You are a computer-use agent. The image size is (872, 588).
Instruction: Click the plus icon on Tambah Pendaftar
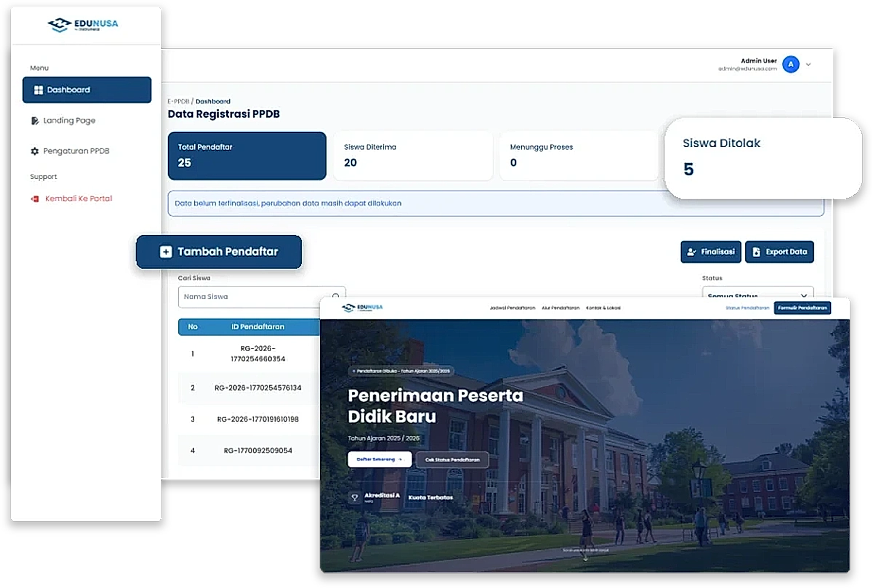coord(166,252)
